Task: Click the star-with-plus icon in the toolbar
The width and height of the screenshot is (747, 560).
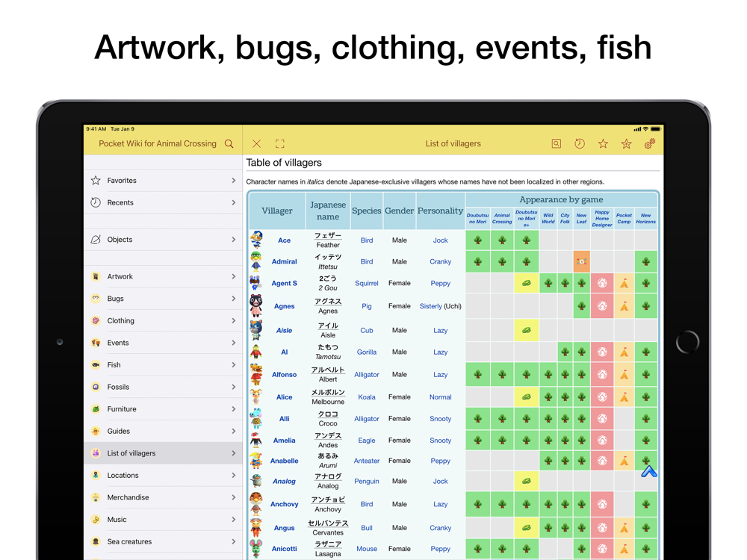Action: click(x=627, y=144)
